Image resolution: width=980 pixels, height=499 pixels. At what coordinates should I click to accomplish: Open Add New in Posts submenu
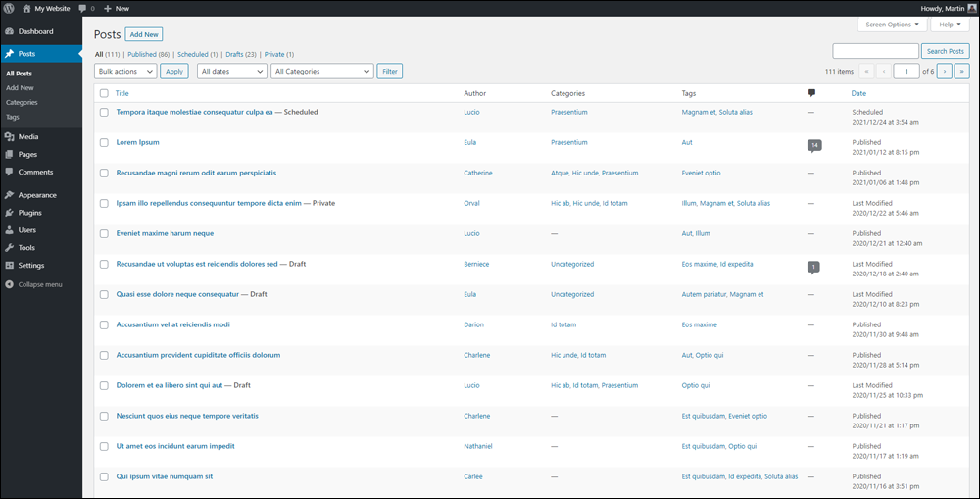click(20, 88)
